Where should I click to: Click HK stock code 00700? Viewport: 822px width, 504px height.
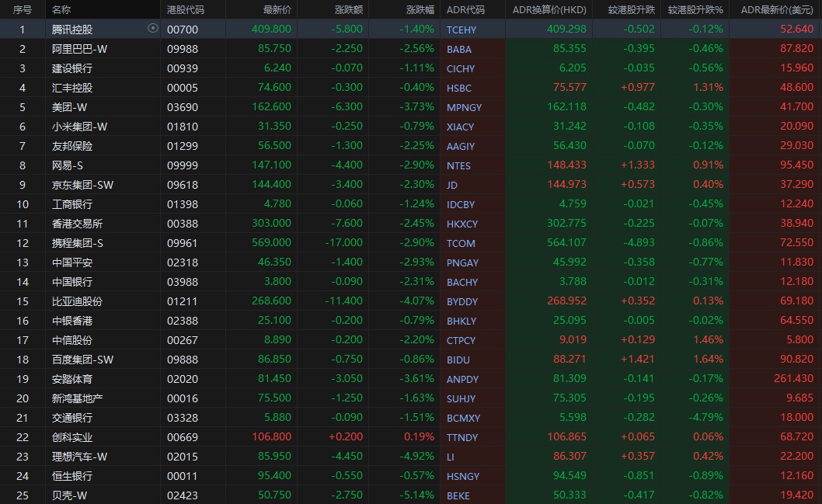183,30
